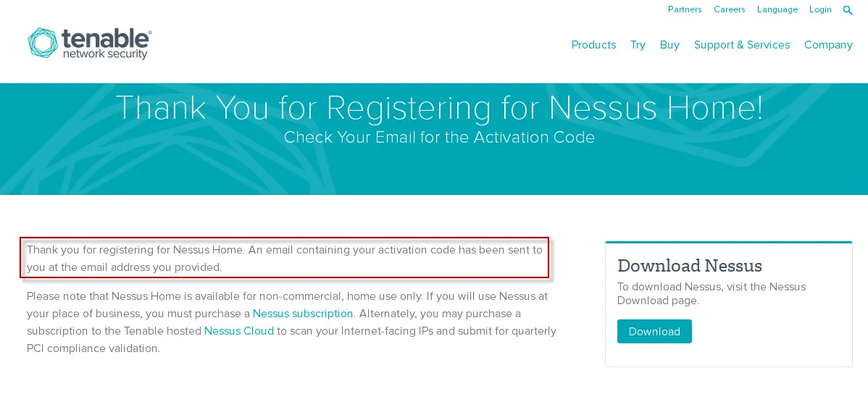Click the Download Nessus heading

[x=689, y=265]
